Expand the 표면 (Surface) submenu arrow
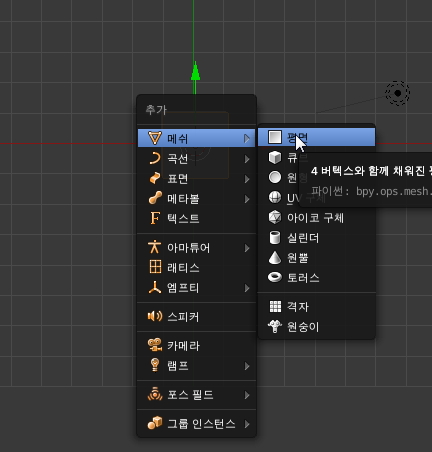Screen dimensions: 432x452 [x=247, y=179]
